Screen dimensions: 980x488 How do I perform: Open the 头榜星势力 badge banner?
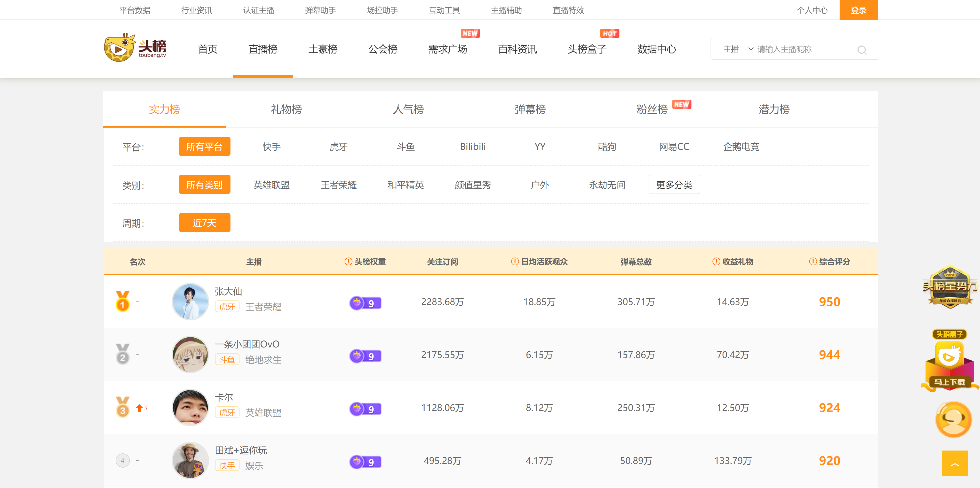point(950,286)
